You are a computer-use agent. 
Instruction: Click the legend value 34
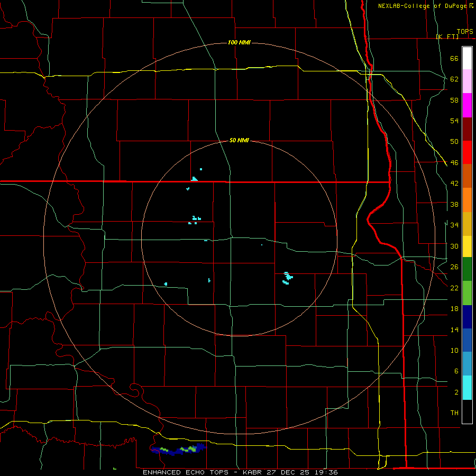coord(454,225)
